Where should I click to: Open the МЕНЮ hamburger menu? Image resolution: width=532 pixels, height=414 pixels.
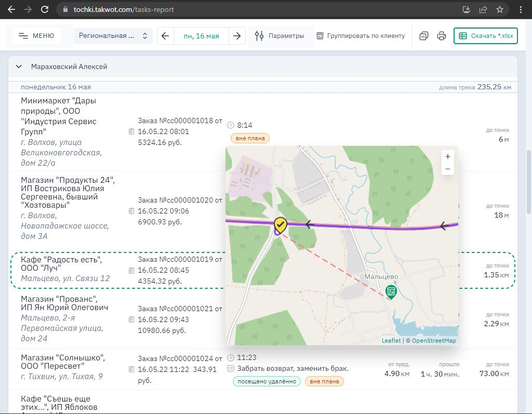36,36
